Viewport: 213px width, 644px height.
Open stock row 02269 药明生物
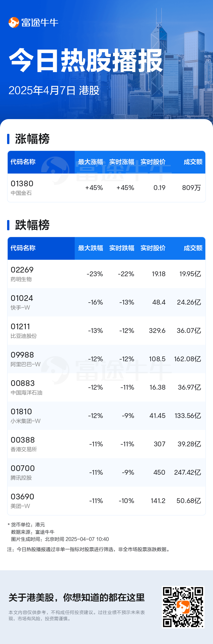106,274
